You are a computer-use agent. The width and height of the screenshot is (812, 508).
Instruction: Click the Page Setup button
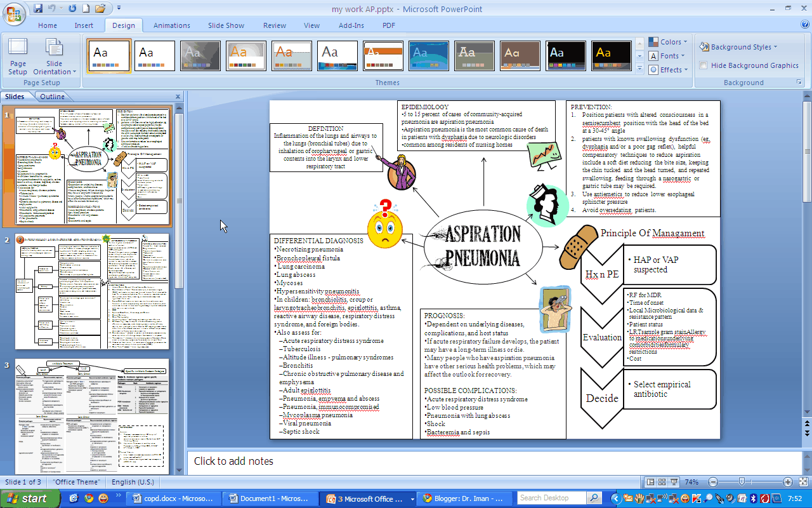click(x=17, y=57)
